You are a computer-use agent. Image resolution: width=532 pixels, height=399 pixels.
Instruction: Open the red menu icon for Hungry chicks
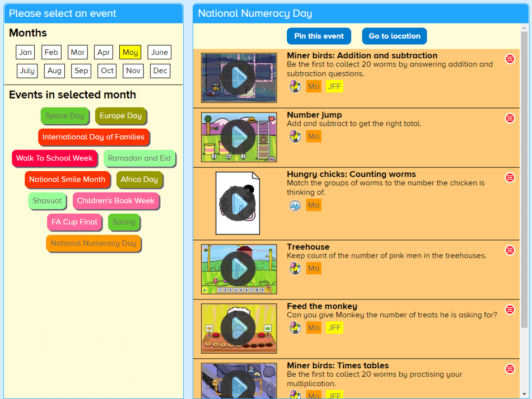510,177
